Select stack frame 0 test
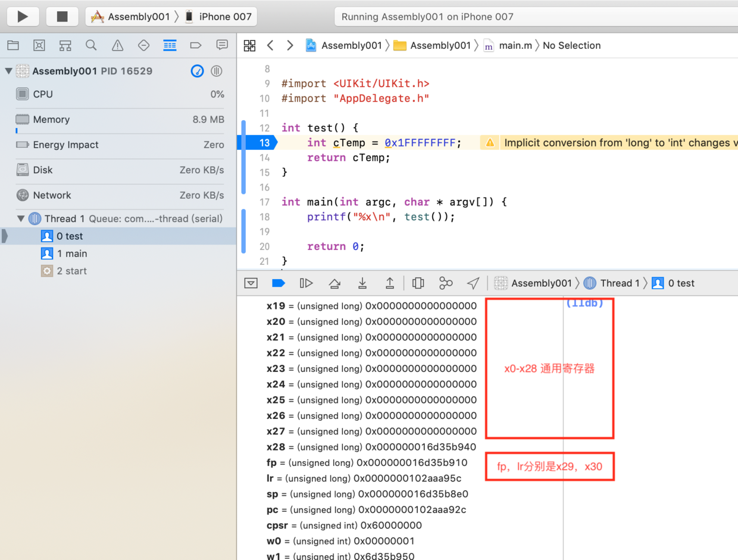Viewport: 738px width, 560px height. tap(118, 236)
